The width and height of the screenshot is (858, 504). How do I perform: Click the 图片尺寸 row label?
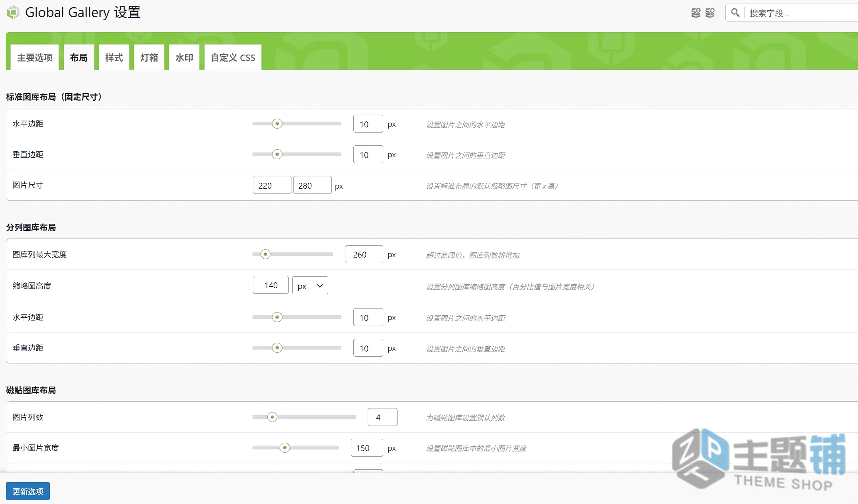click(x=28, y=185)
